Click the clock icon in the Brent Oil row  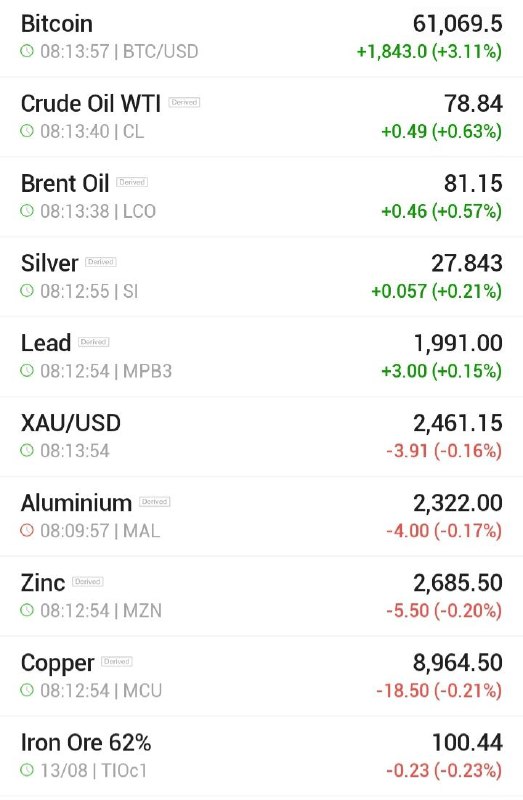pos(27,211)
